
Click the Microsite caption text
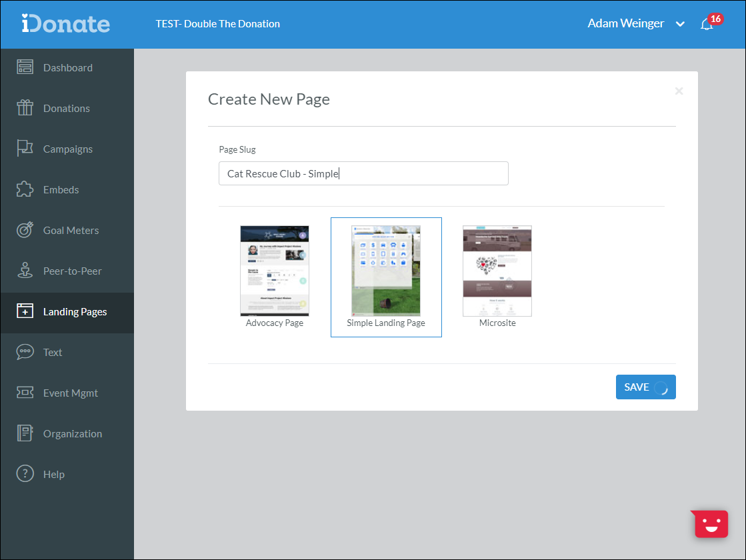point(497,323)
